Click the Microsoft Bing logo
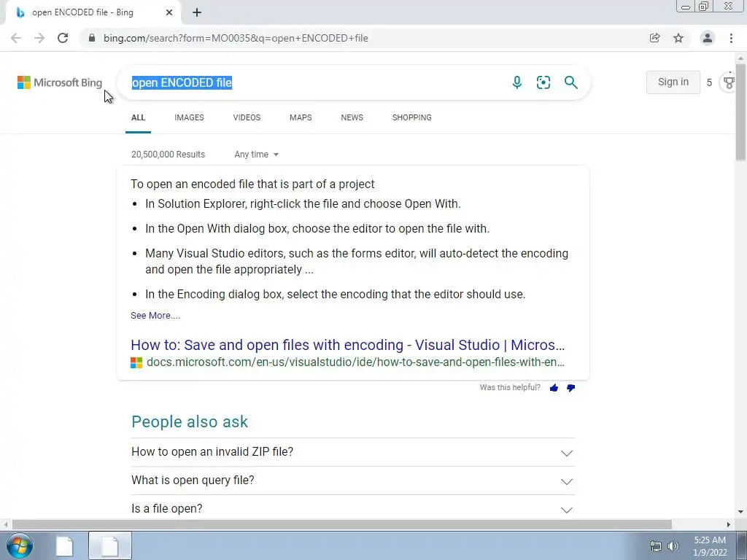The width and height of the screenshot is (747, 560). [x=60, y=82]
